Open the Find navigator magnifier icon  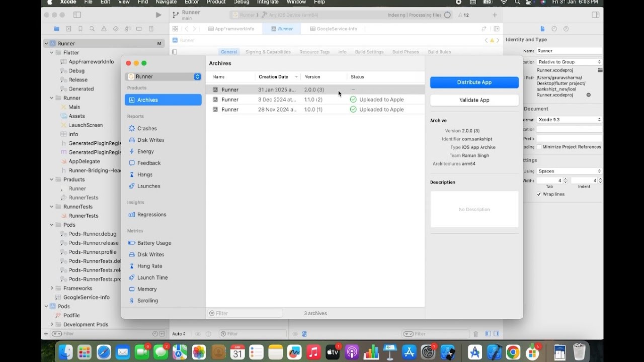click(92, 29)
